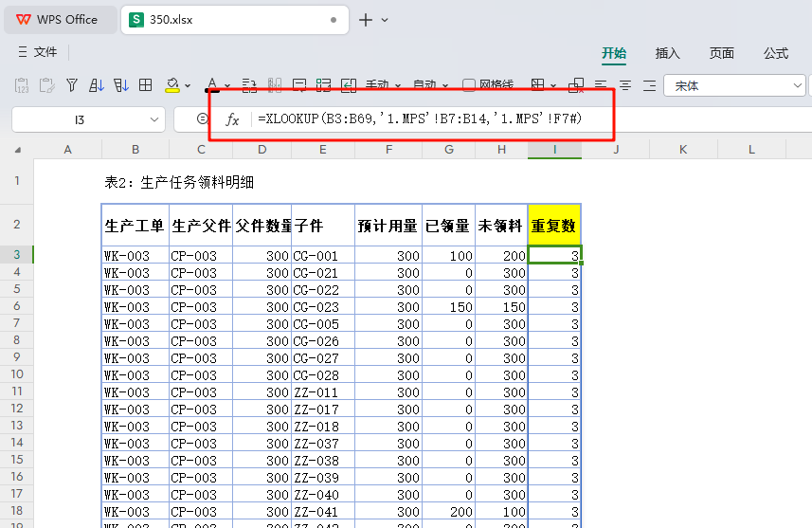Toggle the 网格线 gridlines checkbox

[x=469, y=85]
